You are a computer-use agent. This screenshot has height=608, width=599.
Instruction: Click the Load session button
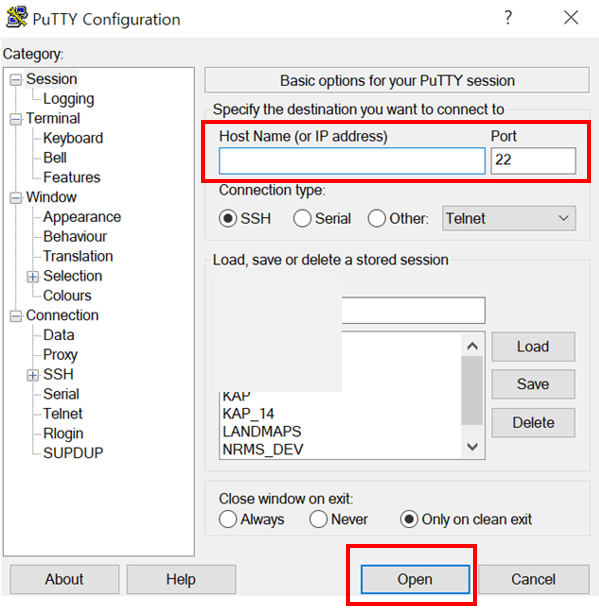pyautogui.click(x=533, y=347)
